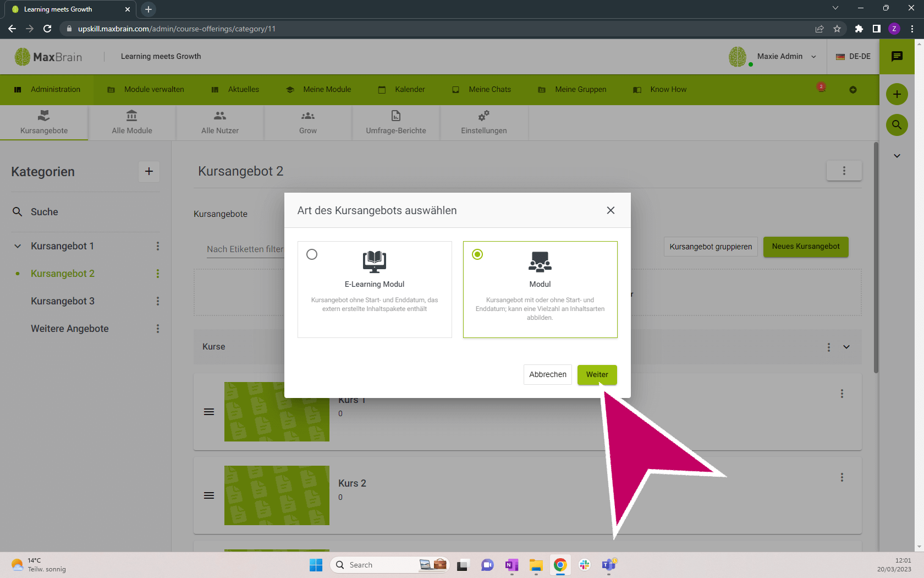Open the Kursangebote tab

pyautogui.click(x=44, y=123)
